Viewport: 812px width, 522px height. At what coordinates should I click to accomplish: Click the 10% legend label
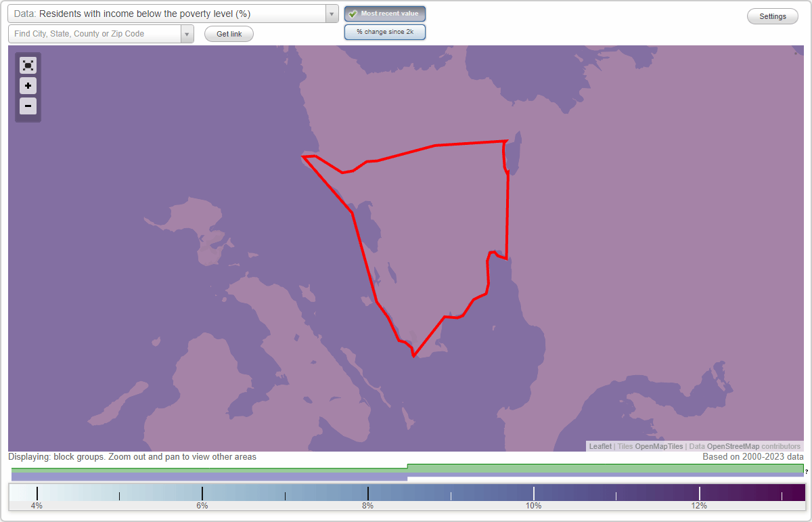(x=533, y=506)
